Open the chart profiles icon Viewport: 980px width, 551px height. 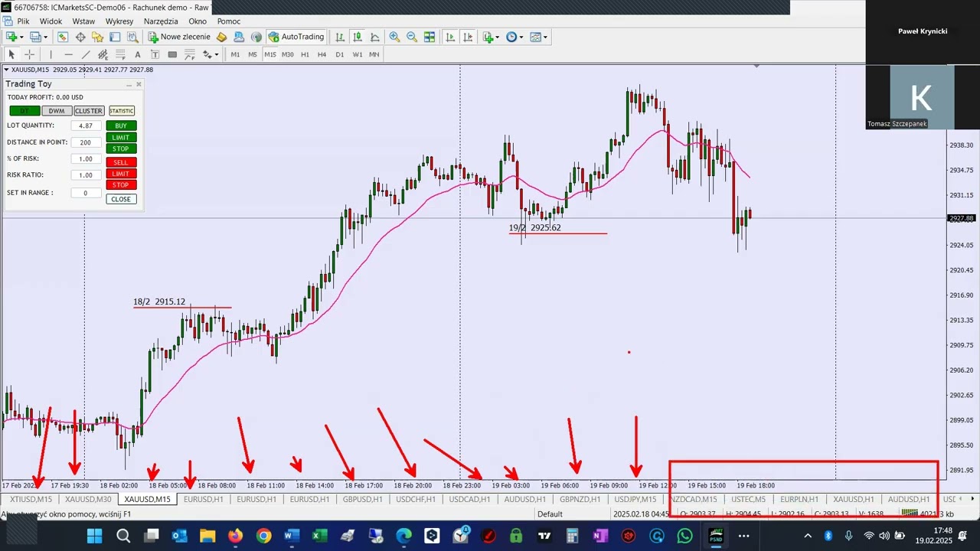pos(35,37)
